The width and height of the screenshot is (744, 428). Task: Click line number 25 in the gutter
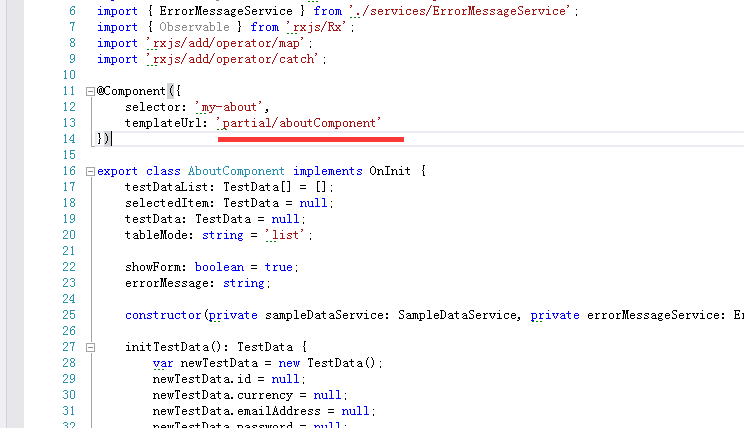[69, 315]
